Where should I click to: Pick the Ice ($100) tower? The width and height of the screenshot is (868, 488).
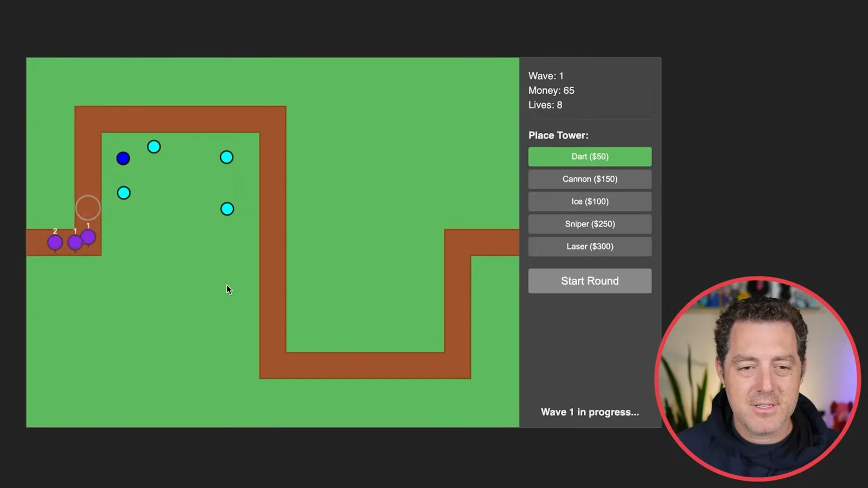(x=590, y=202)
